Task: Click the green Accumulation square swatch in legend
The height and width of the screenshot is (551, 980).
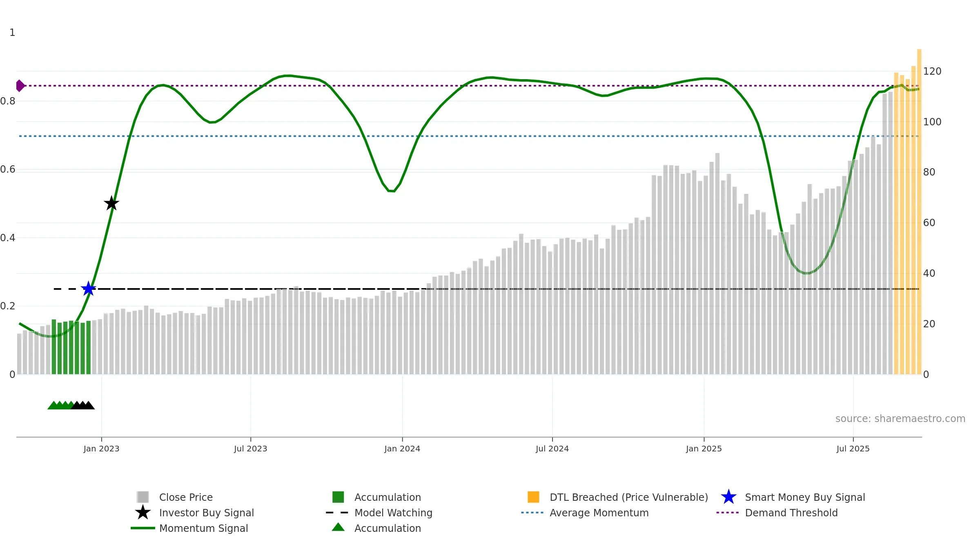Action: pos(338,497)
